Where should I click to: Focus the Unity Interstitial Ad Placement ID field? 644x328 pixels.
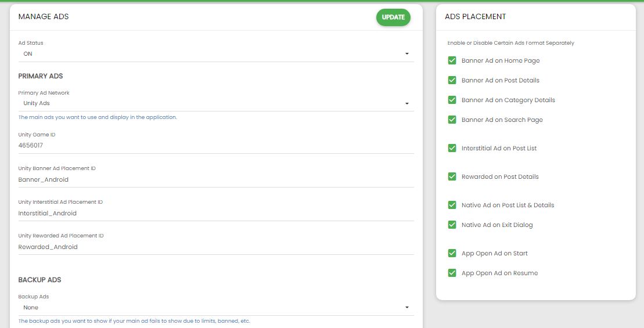click(215, 213)
